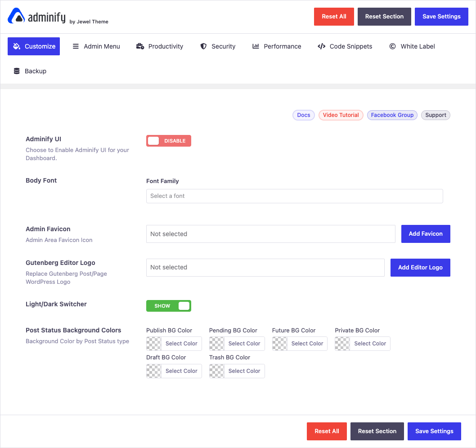Click the bar chart icon beside Performance
The width and height of the screenshot is (476, 448).
[x=256, y=46]
